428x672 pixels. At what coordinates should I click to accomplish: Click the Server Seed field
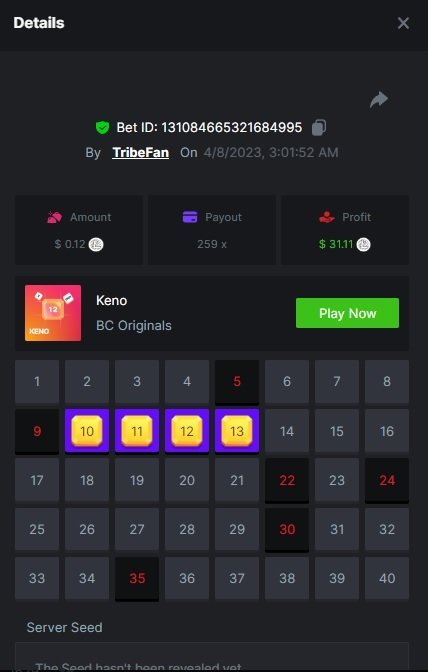coord(212,657)
